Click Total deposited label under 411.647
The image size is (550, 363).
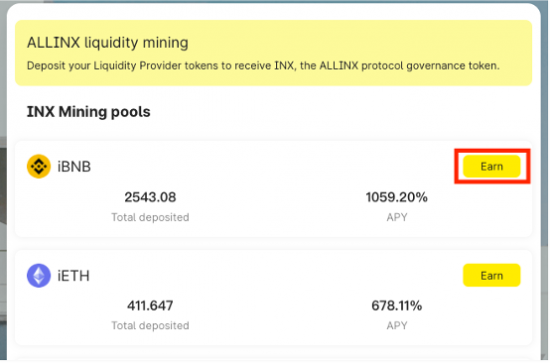(x=150, y=326)
